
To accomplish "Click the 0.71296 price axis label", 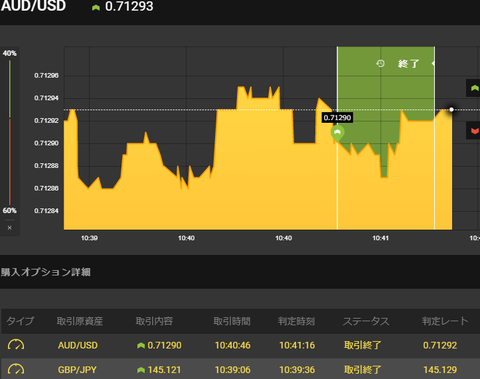I will pyautogui.click(x=46, y=76).
